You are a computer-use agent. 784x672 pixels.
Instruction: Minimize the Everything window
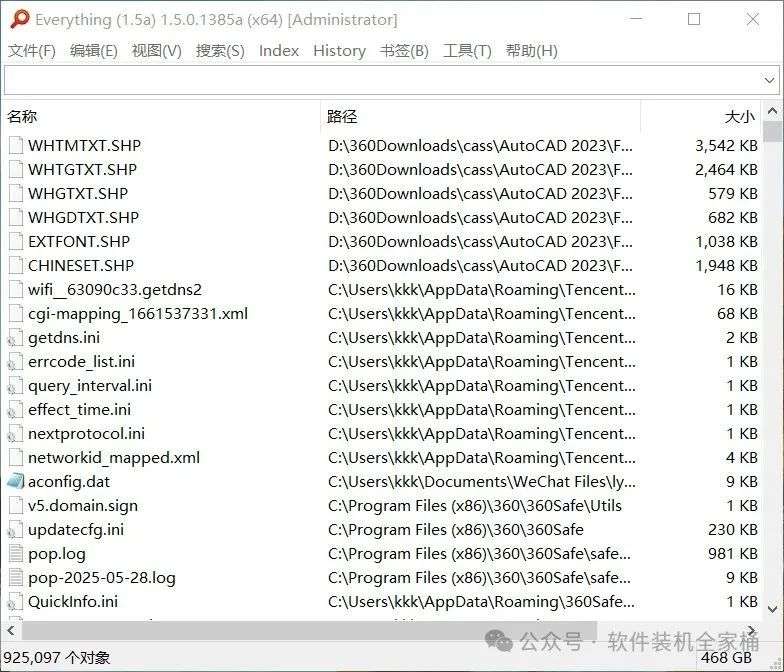tap(636, 19)
